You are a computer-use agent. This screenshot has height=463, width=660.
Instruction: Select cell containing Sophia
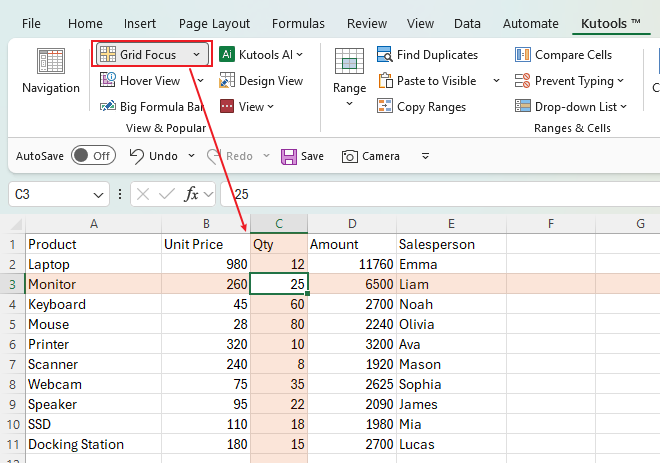click(451, 384)
